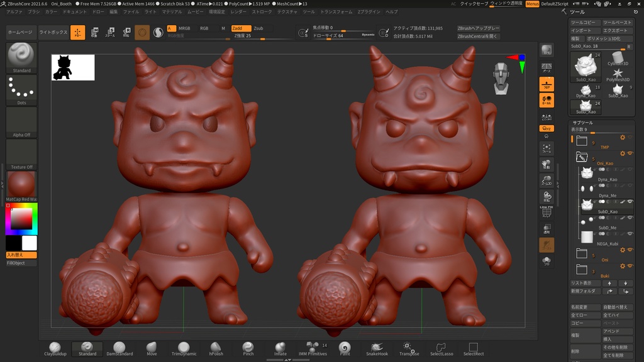Pick the DamStandard brush
This screenshot has height=362, width=644.
(x=119, y=349)
